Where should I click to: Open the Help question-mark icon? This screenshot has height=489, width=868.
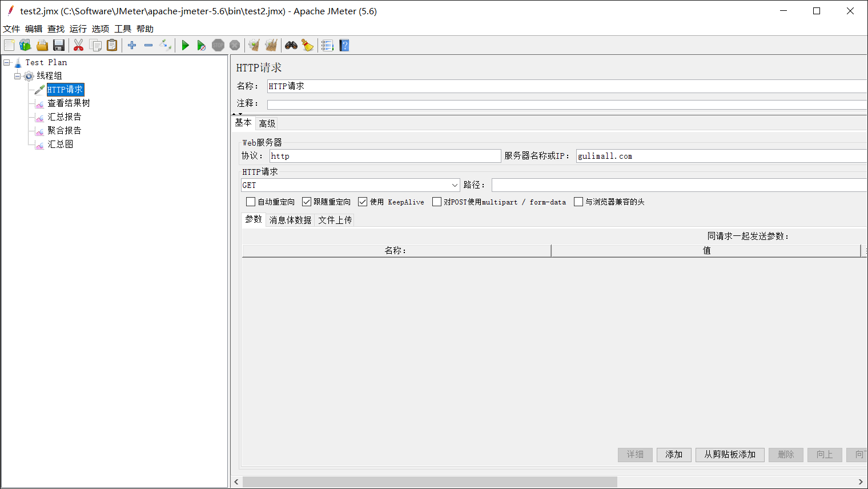coord(344,46)
